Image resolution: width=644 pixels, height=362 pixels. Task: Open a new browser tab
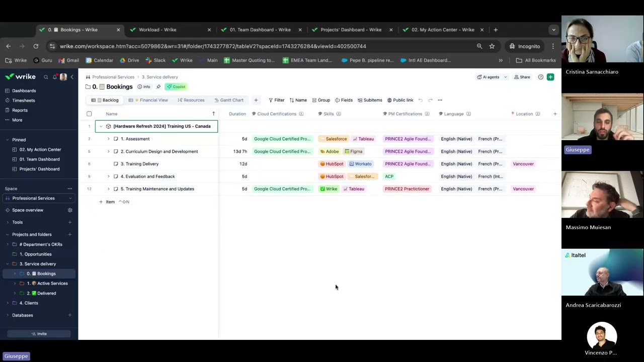[496, 30]
